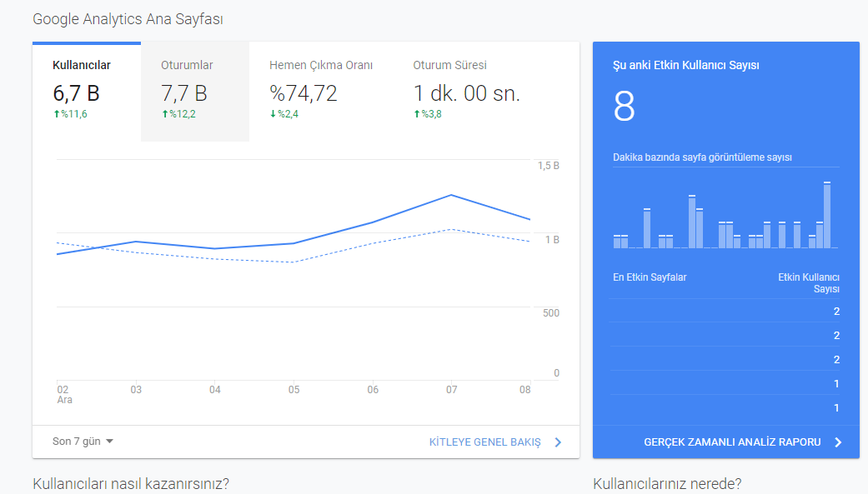The height and width of the screenshot is (494, 868).
Task: Show the Oturum Süresi metric
Action: (467, 92)
